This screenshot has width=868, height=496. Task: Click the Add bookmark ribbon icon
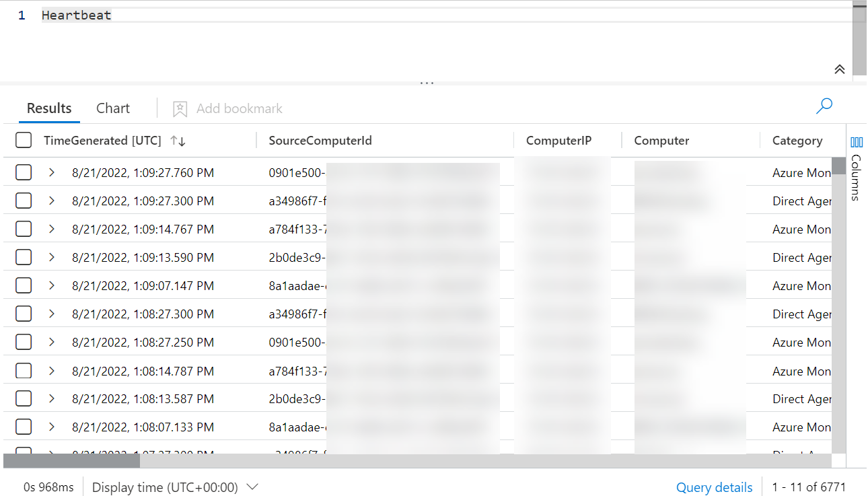click(x=179, y=108)
